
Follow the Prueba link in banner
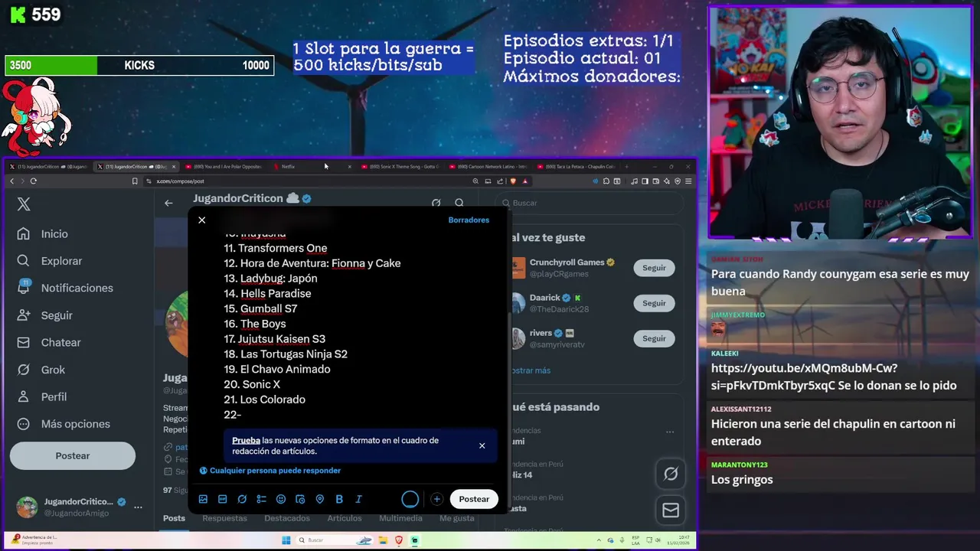[x=246, y=440]
